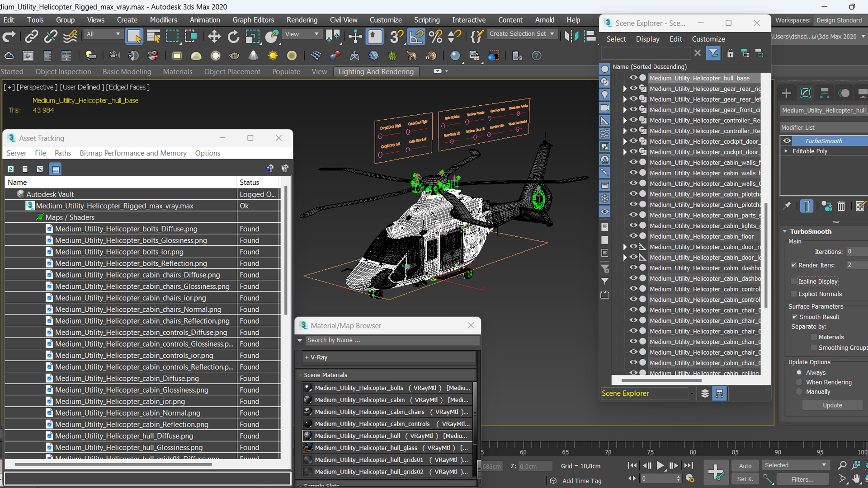Image resolution: width=868 pixels, height=488 pixels.
Task: Select the Select and Move tool
Action: (x=214, y=36)
